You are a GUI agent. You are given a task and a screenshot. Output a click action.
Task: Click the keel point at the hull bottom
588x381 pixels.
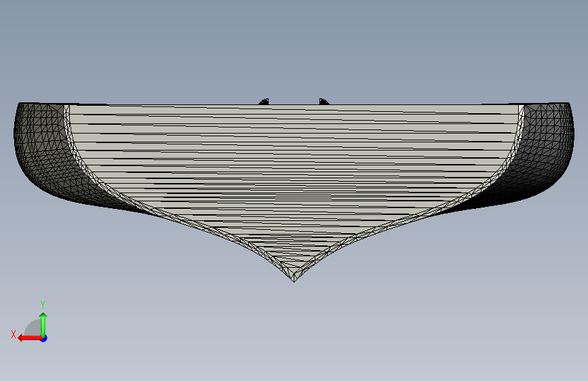click(x=294, y=281)
